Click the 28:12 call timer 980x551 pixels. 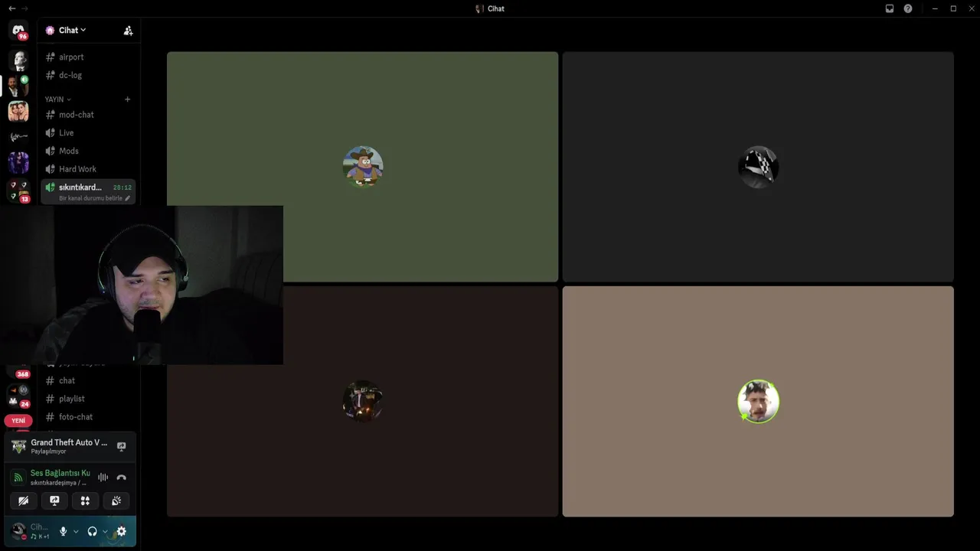(122, 187)
